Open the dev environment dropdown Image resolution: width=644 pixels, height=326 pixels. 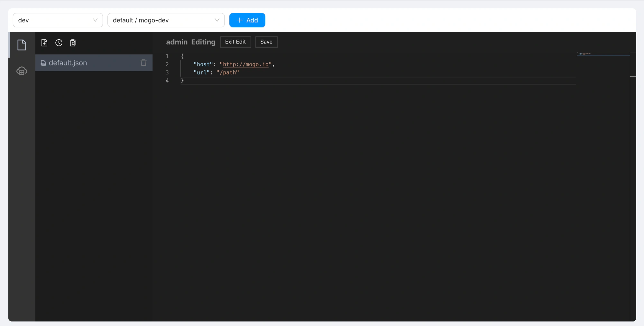click(58, 20)
